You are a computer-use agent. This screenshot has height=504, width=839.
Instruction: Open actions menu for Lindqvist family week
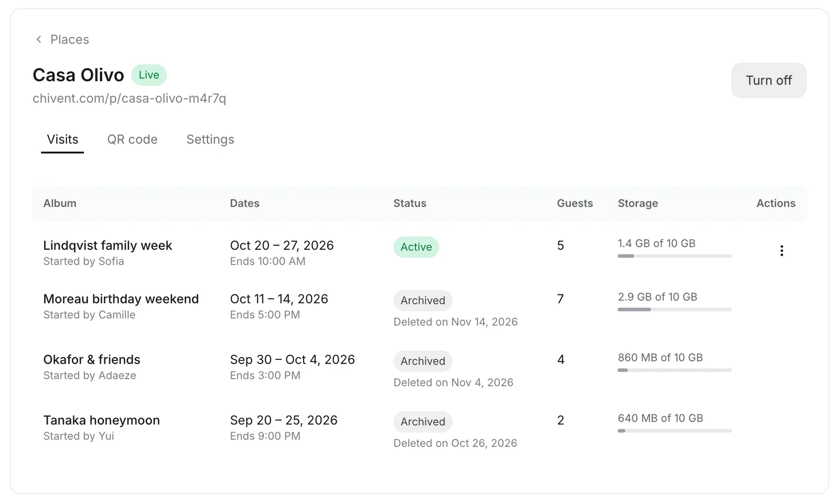click(x=781, y=250)
